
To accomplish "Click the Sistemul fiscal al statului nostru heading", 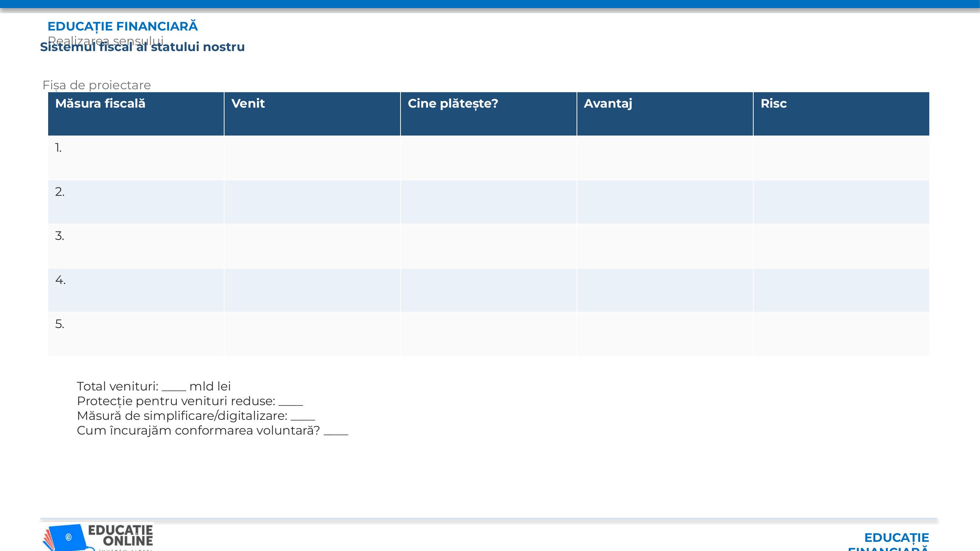I will (x=142, y=47).
